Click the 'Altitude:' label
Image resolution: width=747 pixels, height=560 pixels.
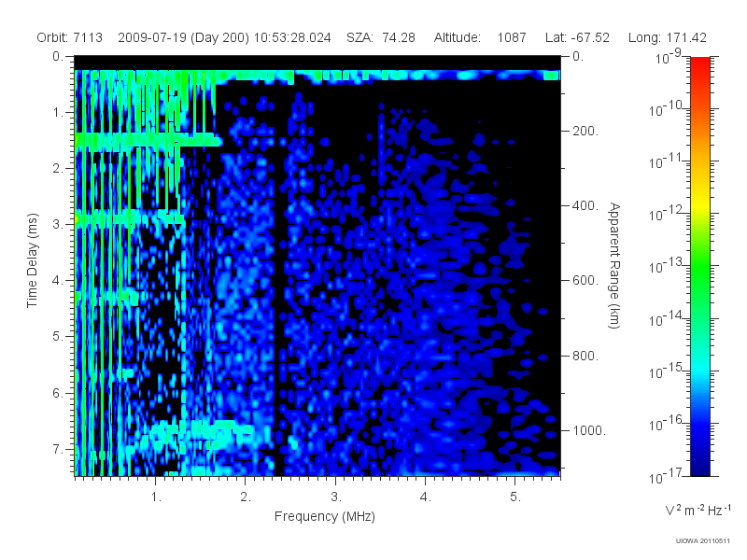[458, 37]
